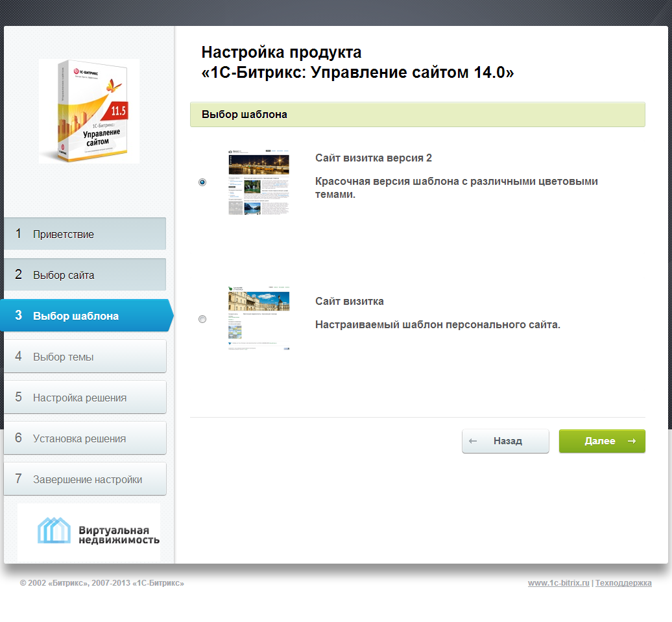This screenshot has width=672, height=622.
Task: Open step 5 Настройка решения
Action: (85, 398)
